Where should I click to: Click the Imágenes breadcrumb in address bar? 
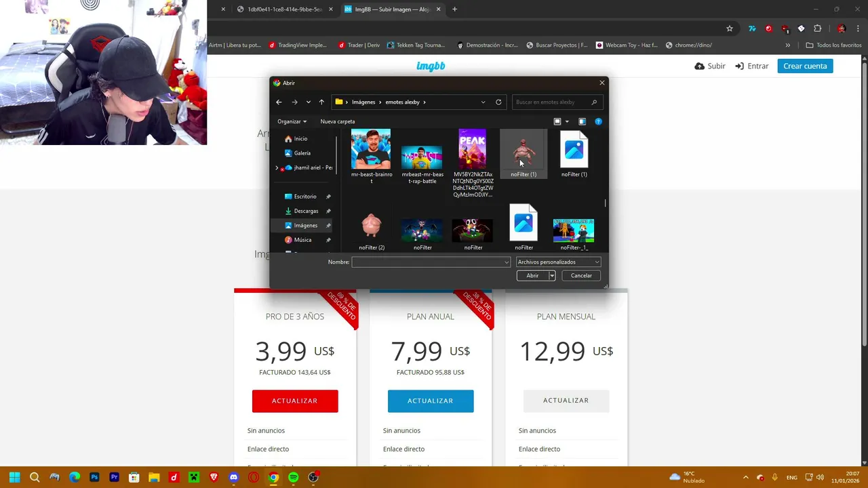point(363,102)
